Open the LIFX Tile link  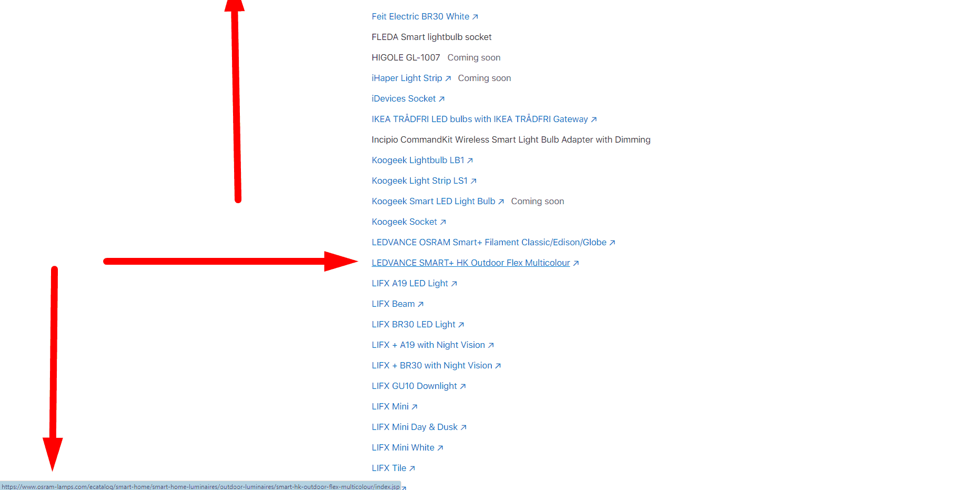pos(389,468)
